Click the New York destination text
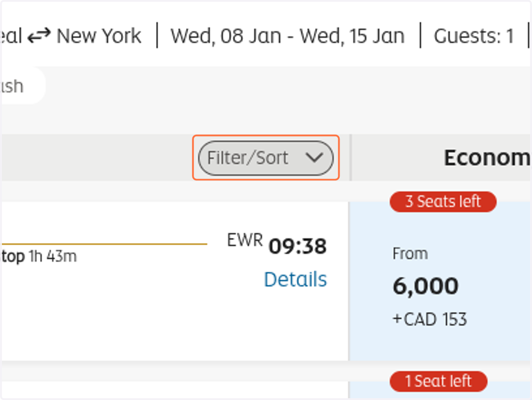Viewport: 532px width, 400px height. point(99,36)
